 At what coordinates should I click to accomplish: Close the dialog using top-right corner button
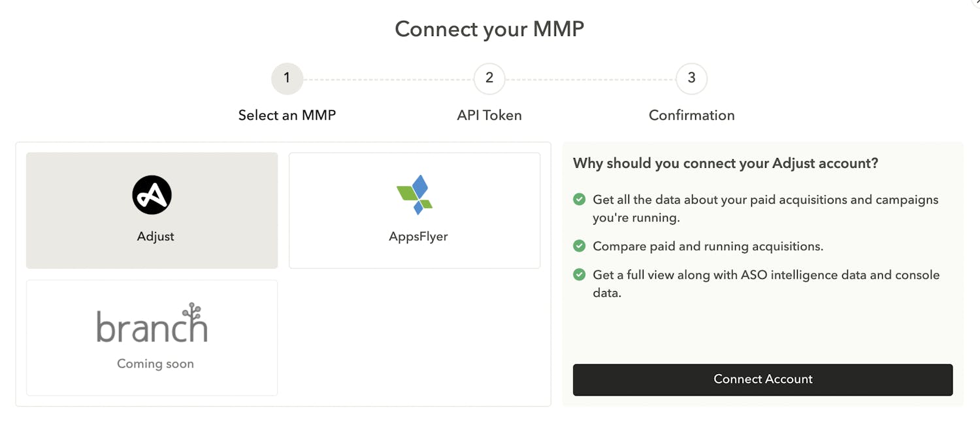pyautogui.click(x=977, y=2)
